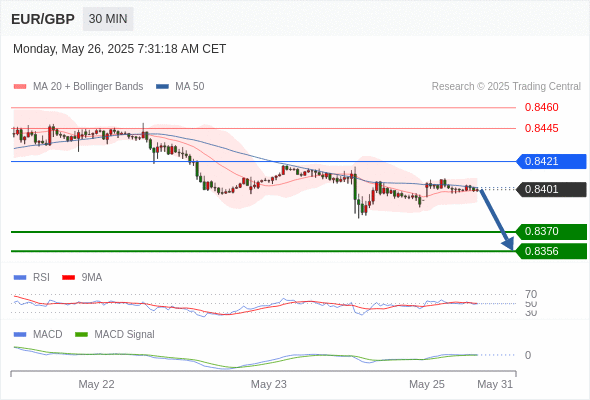
Task: Click the 0.8460 red resistance label
Action: [x=541, y=108]
